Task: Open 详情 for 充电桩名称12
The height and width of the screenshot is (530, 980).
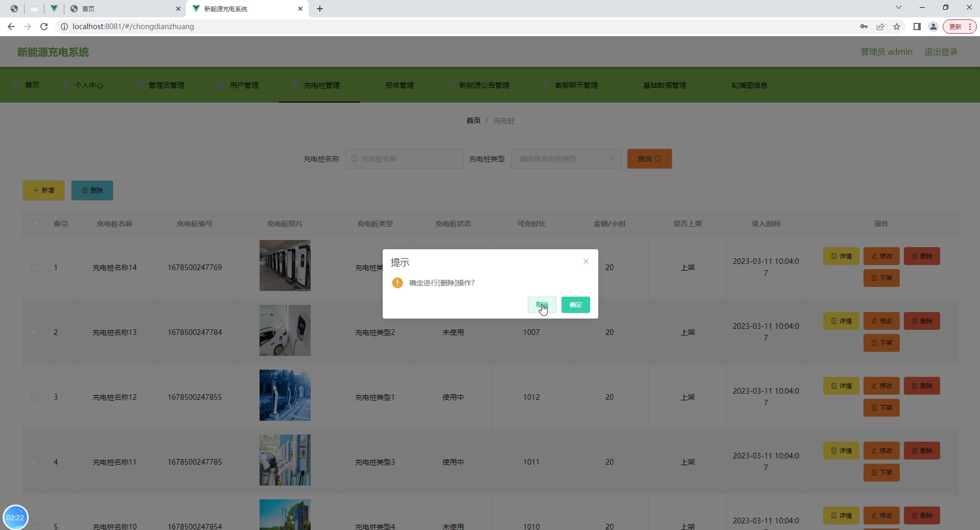Action: [841, 386]
